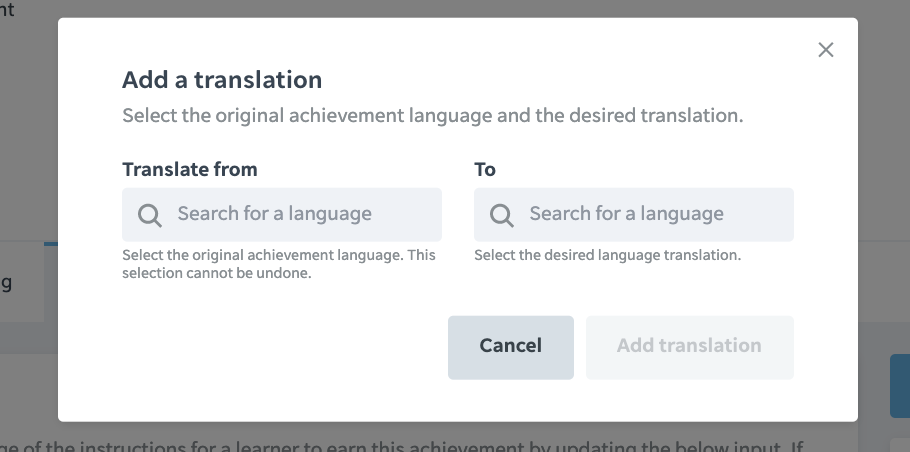
Task: Click the dimmed backdrop above the dialog
Action: [x=455, y=8]
